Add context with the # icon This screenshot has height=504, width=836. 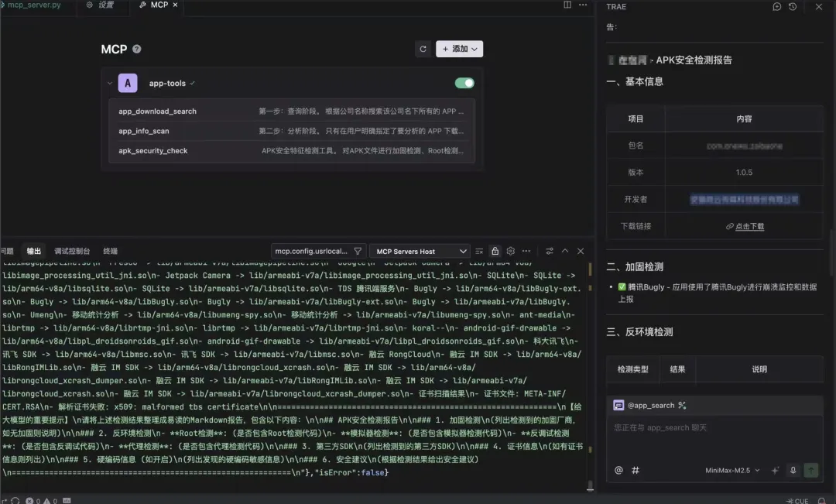point(636,471)
